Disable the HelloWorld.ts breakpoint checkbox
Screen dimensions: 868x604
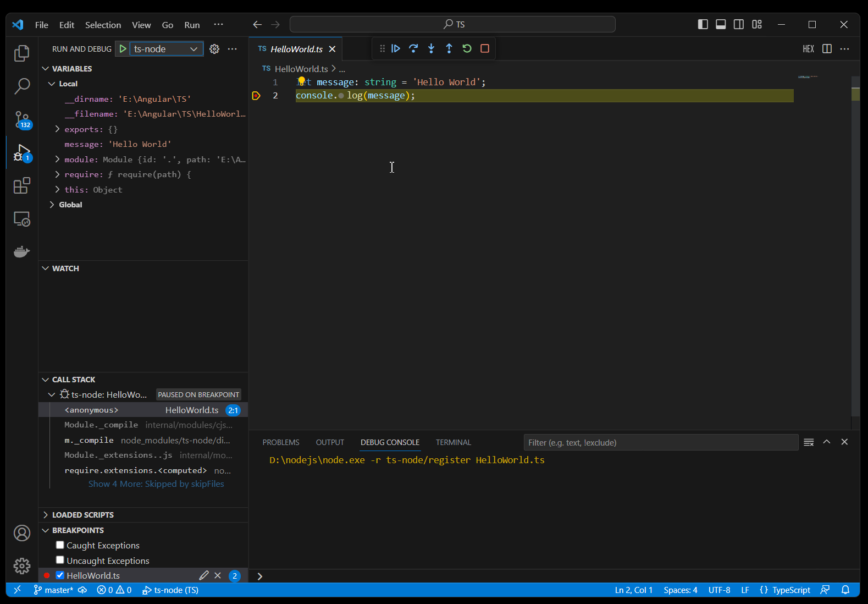click(60, 575)
